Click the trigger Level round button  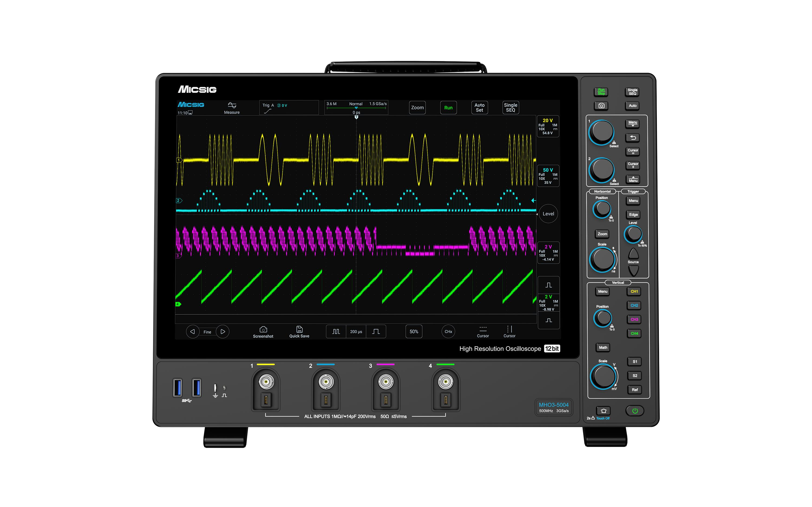point(548,214)
